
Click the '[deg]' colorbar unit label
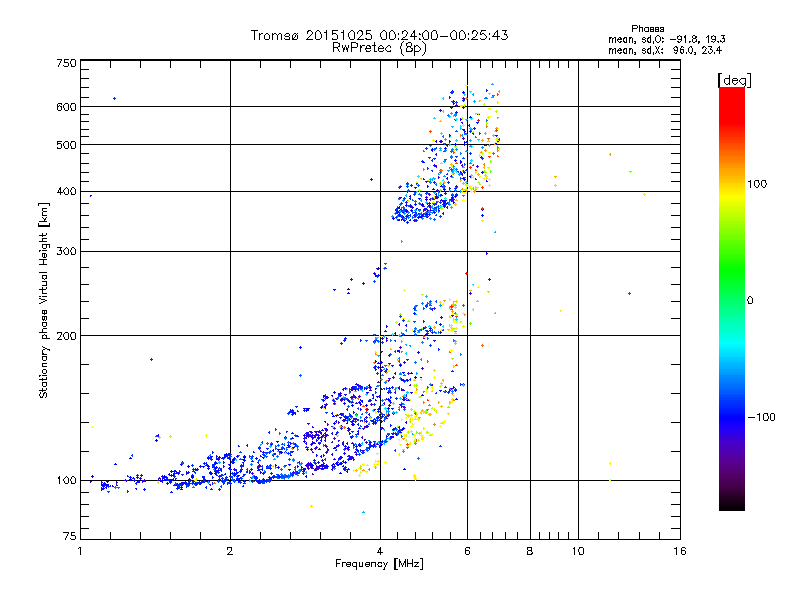[734, 80]
